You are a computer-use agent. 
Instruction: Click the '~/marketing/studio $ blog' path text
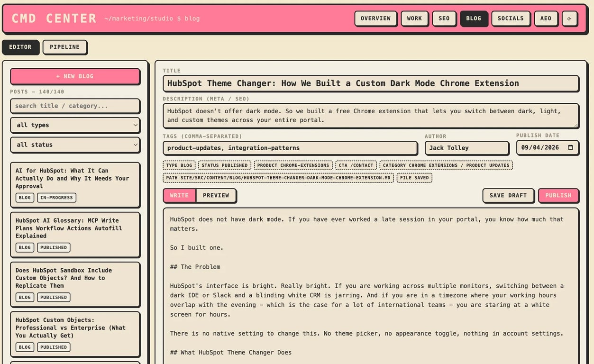[152, 18]
